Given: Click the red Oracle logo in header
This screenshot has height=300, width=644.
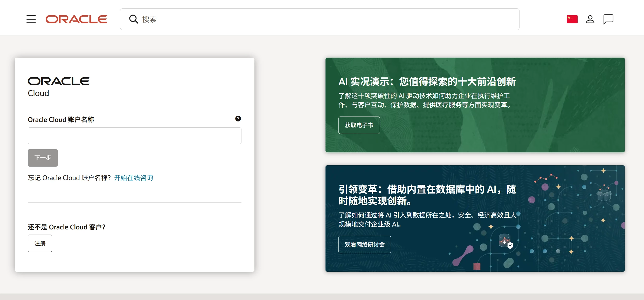Looking at the screenshot, I should point(76,19).
